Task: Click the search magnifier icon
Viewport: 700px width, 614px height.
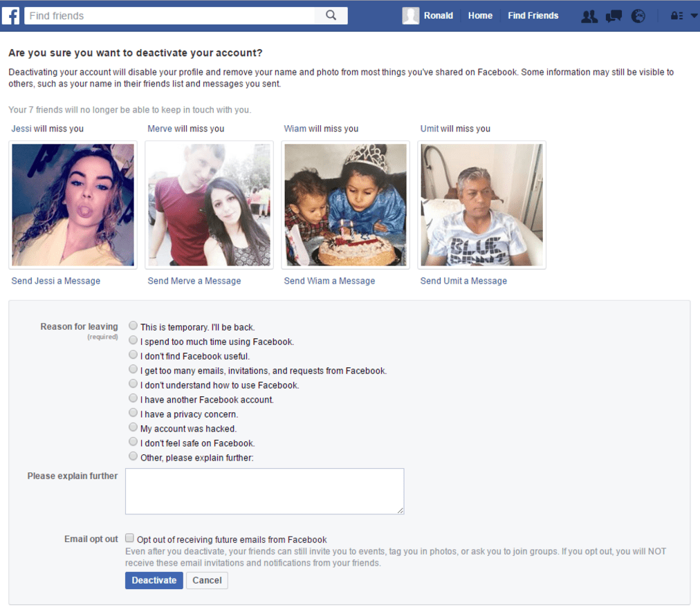Action: pyautogui.click(x=331, y=16)
